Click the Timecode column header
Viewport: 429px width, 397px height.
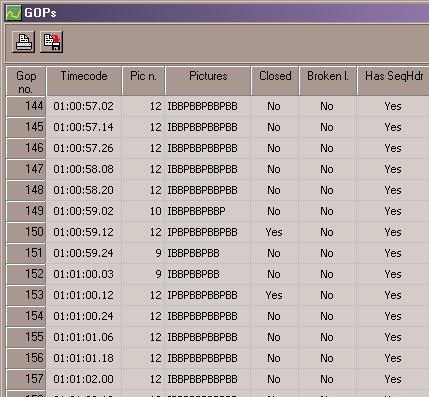pyautogui.click(x=84, y=82)
